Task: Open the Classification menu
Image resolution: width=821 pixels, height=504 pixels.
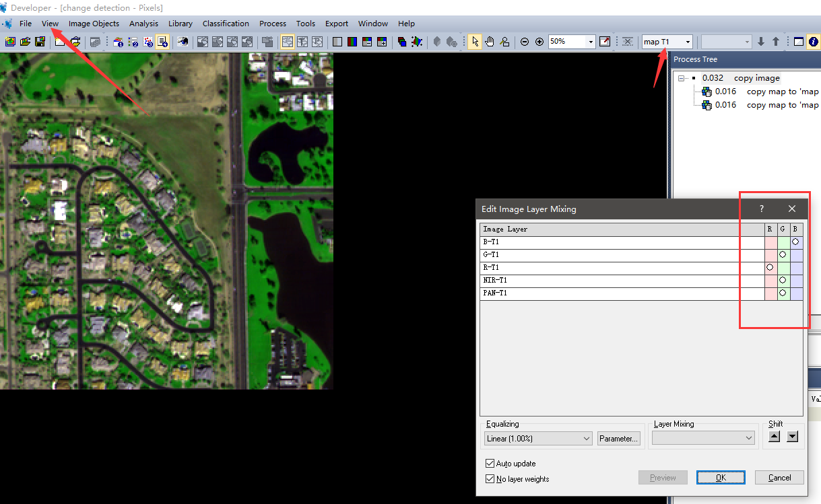Action: click(x=226, y=24)
